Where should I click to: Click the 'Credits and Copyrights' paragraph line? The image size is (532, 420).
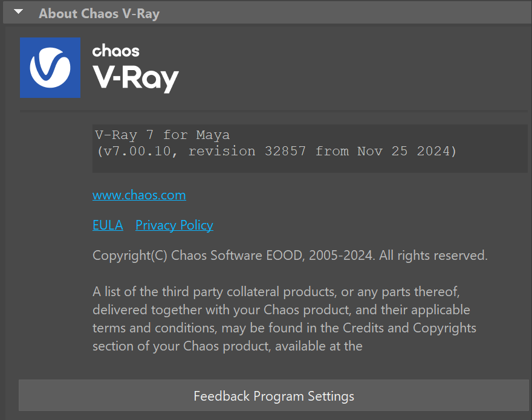[284, 328]
